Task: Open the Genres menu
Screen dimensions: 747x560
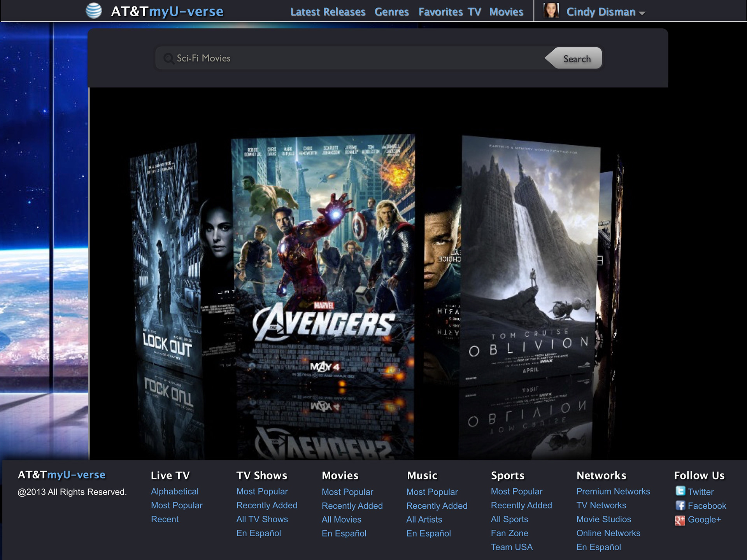Action: pyautogui.click(x=392, y=12)
